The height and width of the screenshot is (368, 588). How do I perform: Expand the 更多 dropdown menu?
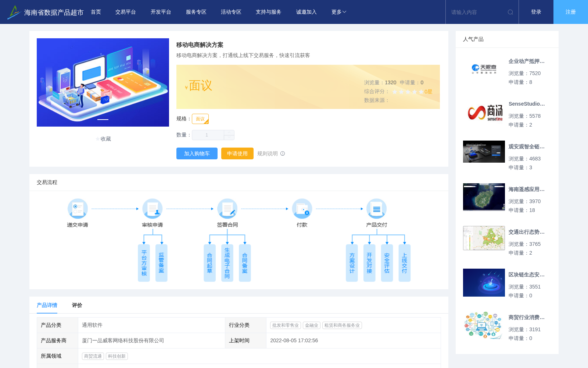click(339, 12)
